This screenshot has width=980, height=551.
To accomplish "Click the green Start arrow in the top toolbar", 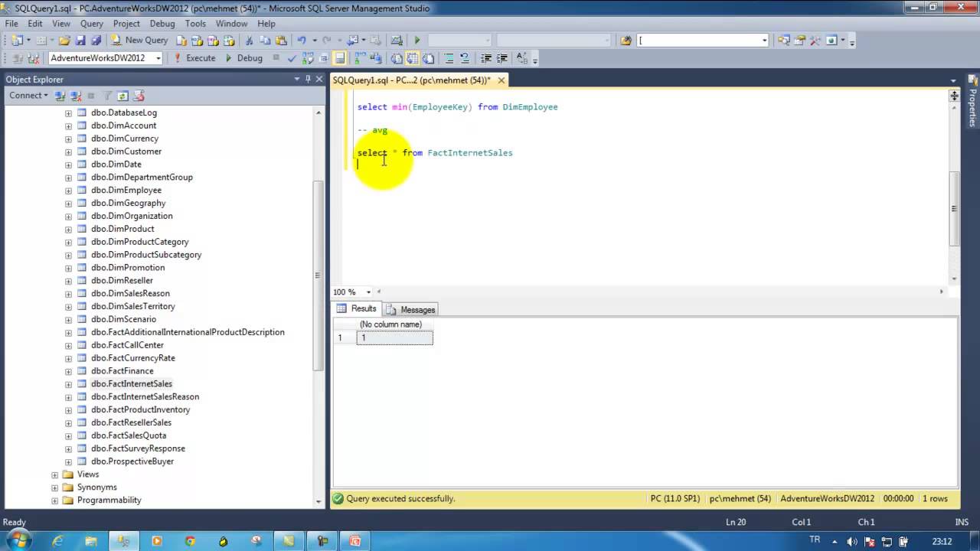I will tap(417, 40).
